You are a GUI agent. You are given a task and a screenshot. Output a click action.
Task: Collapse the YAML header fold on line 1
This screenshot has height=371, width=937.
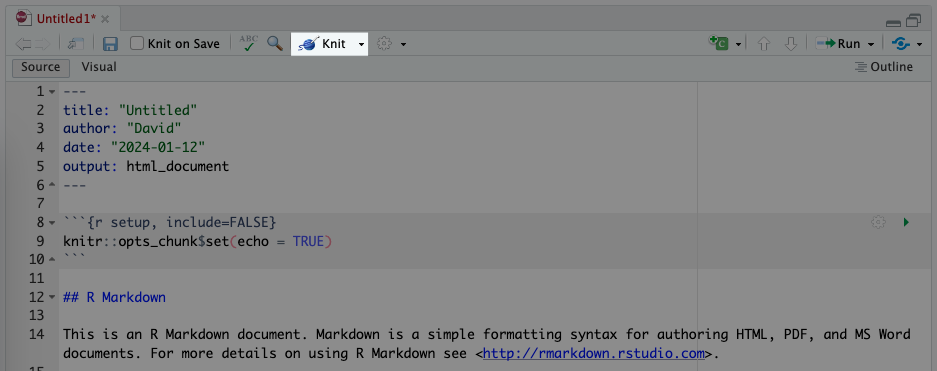point(52,92)
